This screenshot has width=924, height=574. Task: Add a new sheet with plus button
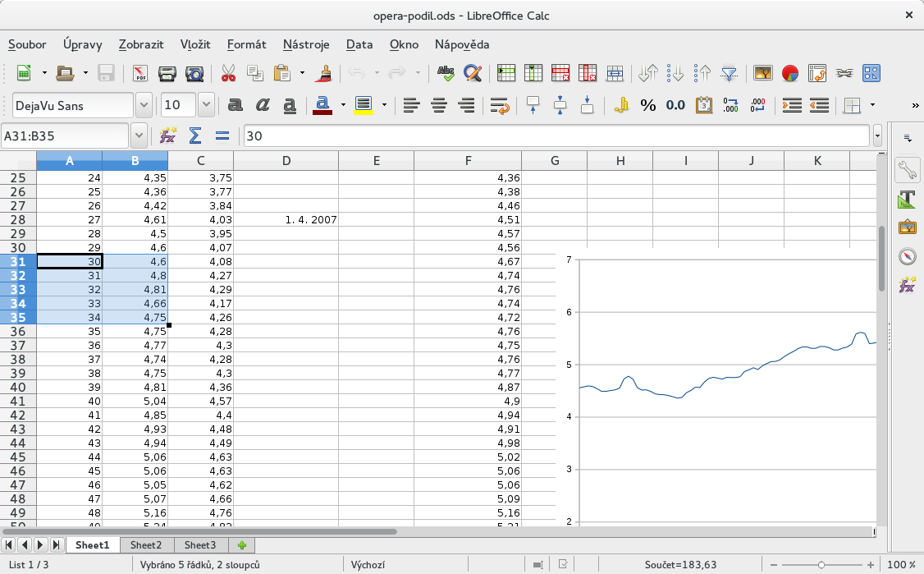[x=241, y=544]
